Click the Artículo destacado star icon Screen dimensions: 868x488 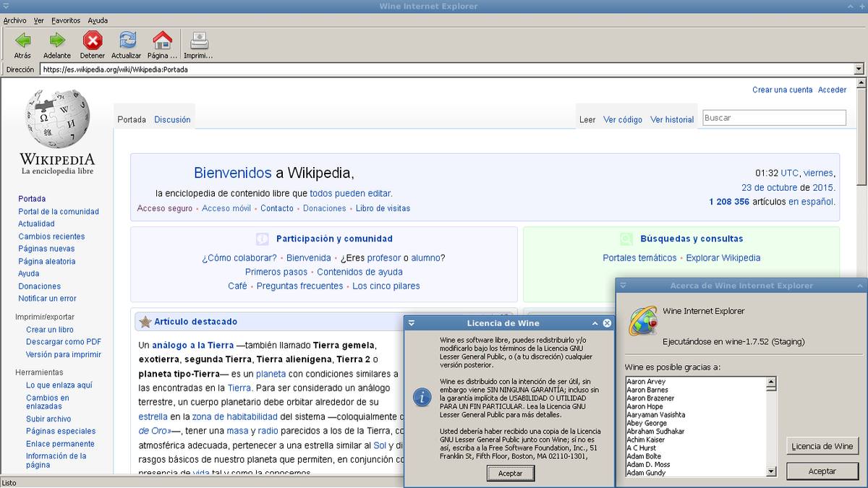coord(145,322)
